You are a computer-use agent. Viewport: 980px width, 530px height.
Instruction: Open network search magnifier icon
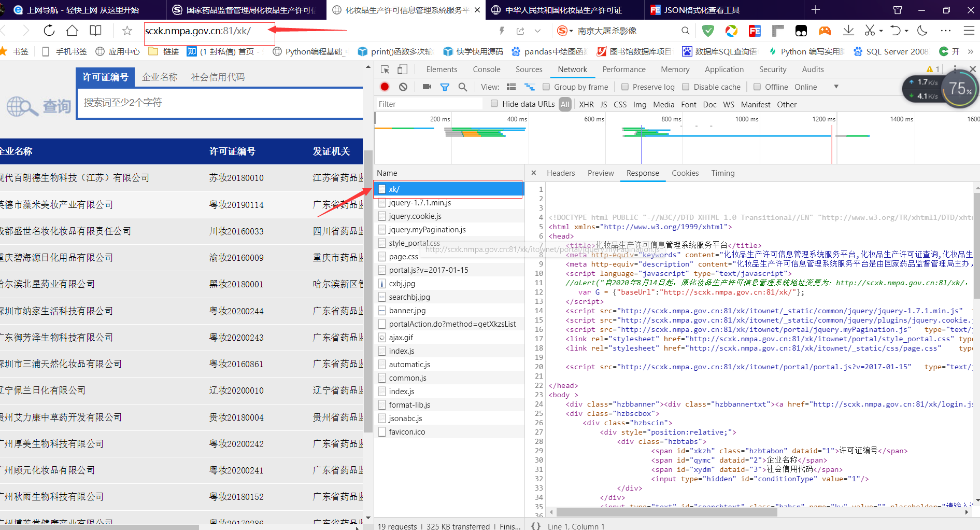click(463, 87)
